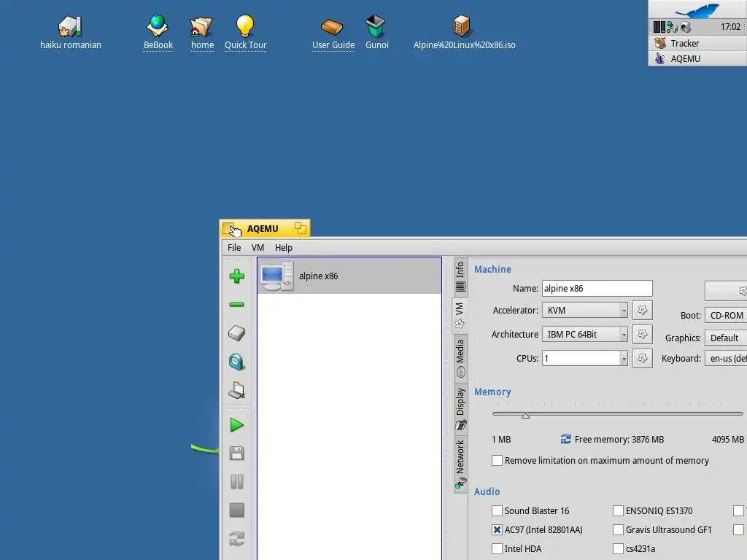Click AQEMU entry in the Deskbar

(x=698, y=58)
